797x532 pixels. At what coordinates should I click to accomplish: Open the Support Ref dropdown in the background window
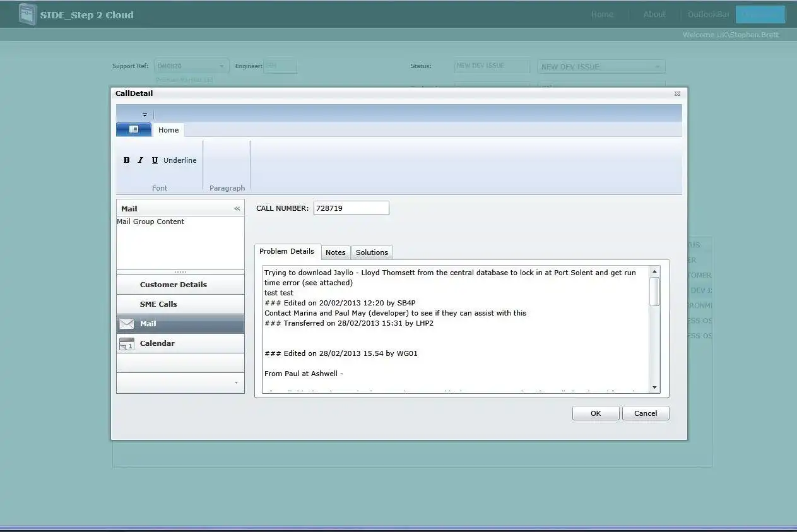(221, 66)
